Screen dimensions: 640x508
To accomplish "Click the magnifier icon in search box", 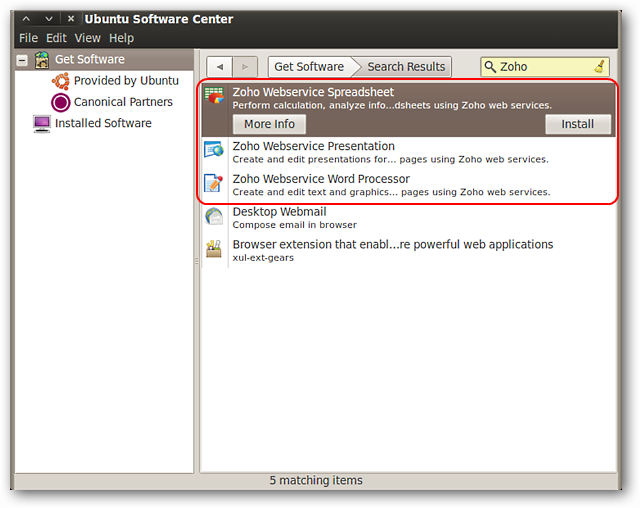I will [x=490, y=67].
